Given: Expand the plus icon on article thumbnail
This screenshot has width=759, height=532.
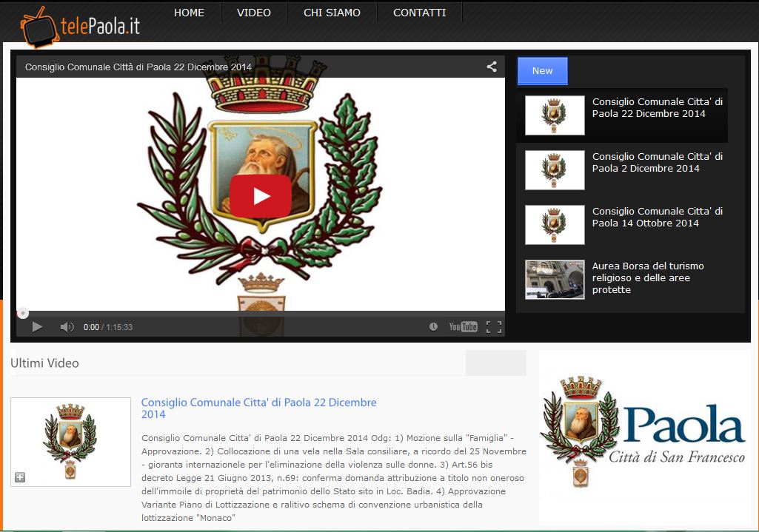Looking at the screenshot, I should point(20,477).
